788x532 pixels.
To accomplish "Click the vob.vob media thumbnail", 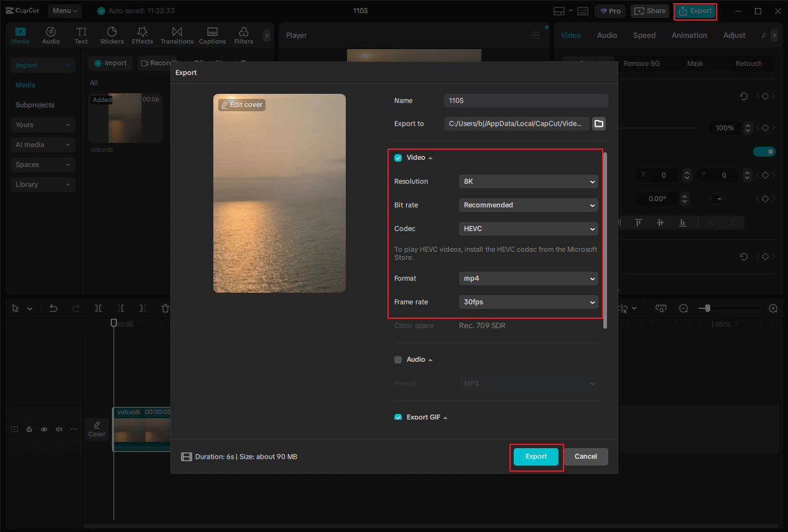I will click(125, 118).
